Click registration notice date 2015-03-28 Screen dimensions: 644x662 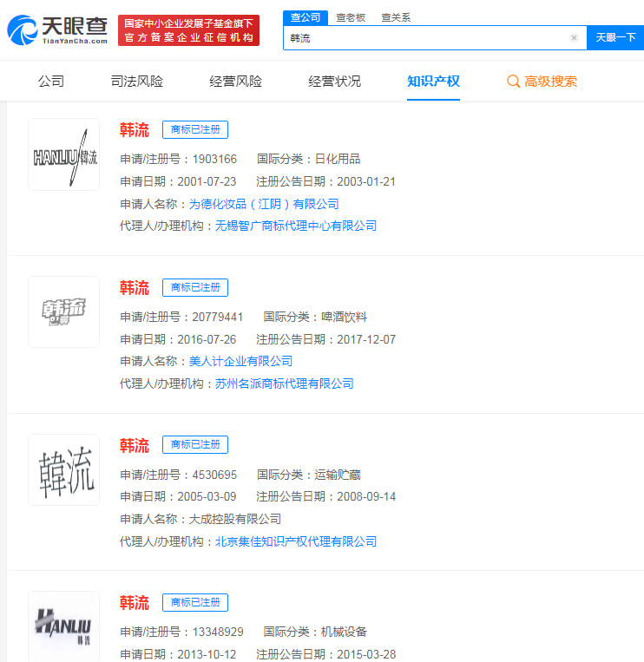click(x=366, y=655)
